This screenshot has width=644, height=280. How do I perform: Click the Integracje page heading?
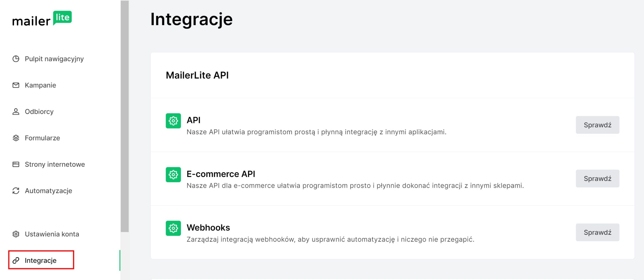click(191, 19)
